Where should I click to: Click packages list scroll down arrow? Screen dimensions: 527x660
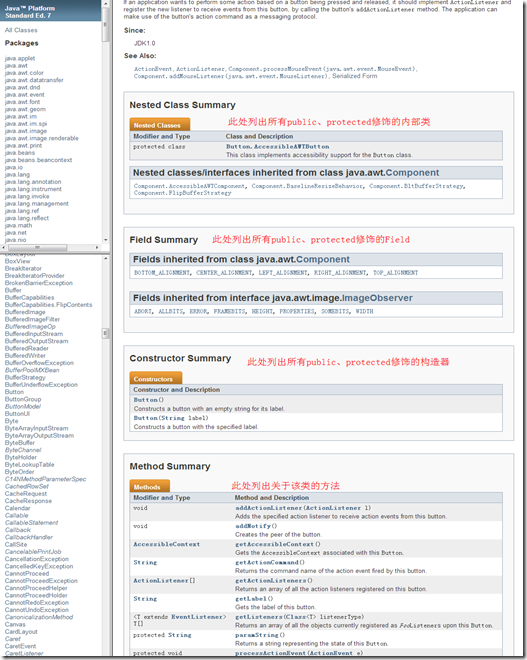pos(105,240)
